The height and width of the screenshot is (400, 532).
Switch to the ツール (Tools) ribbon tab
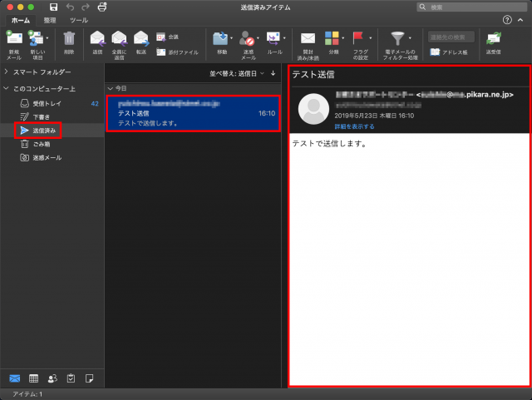pyautogui.click(x=79, y=20)
